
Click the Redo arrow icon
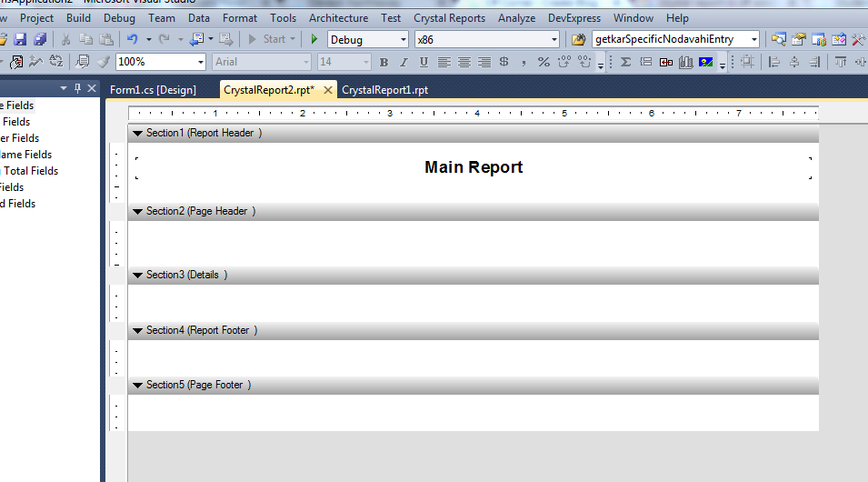point(164,39)
